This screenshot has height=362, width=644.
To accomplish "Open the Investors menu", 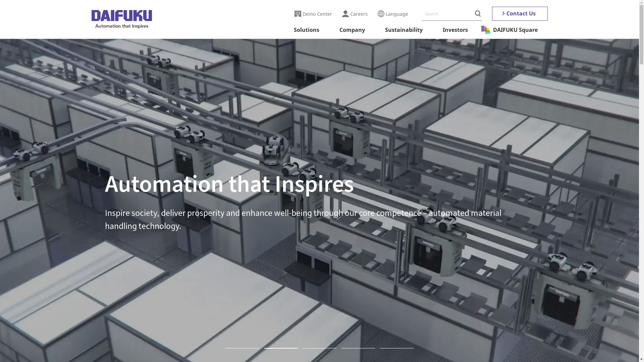I will [x=455, y=30].
